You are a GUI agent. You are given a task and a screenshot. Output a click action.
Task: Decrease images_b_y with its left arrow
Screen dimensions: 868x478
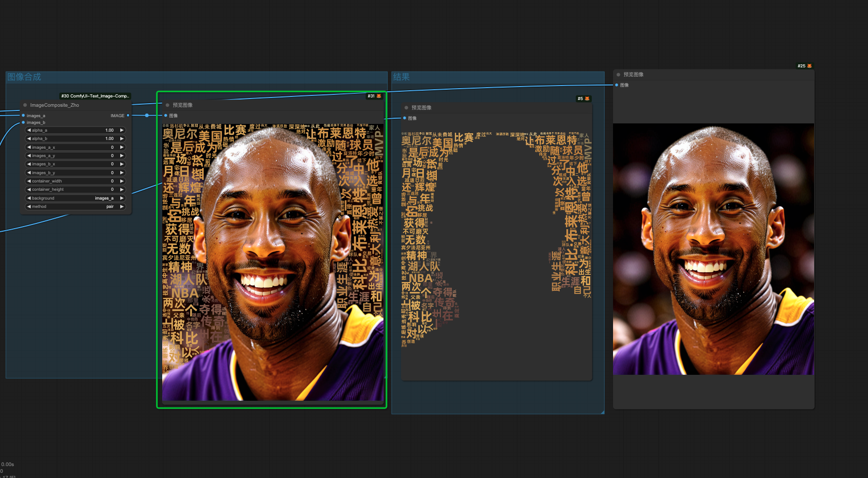29,173
